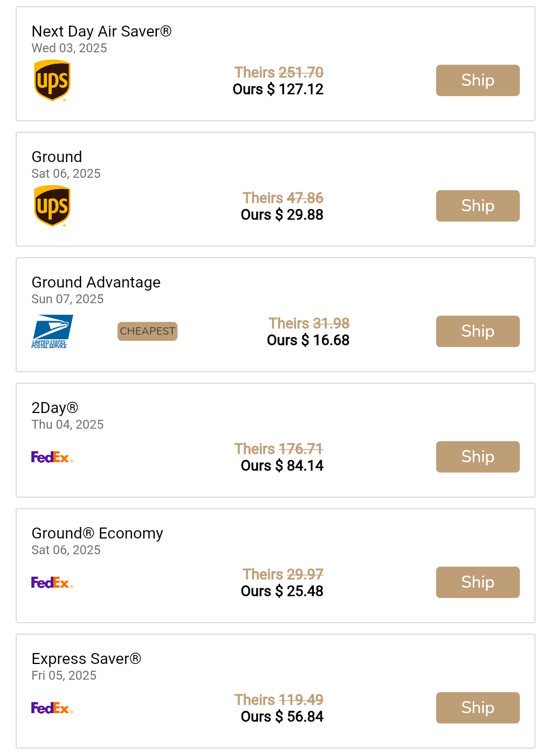Ship with FedEx Express Saver

[x=477, y=708]
